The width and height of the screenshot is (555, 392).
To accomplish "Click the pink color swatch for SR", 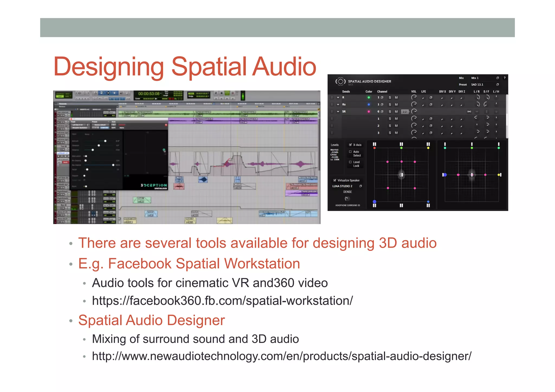I will click(369, 112).
